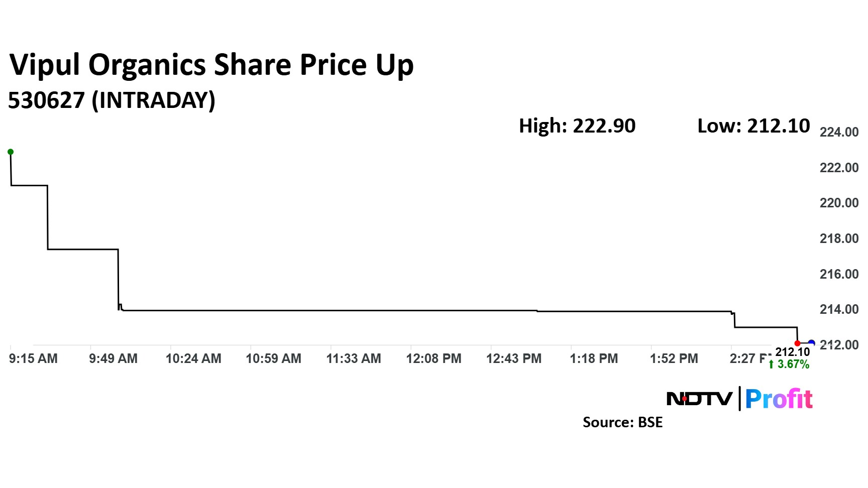Click the 530627 (INTRADAY) subtitle
Screen dimensions: 868x488
tap(112, 100)
